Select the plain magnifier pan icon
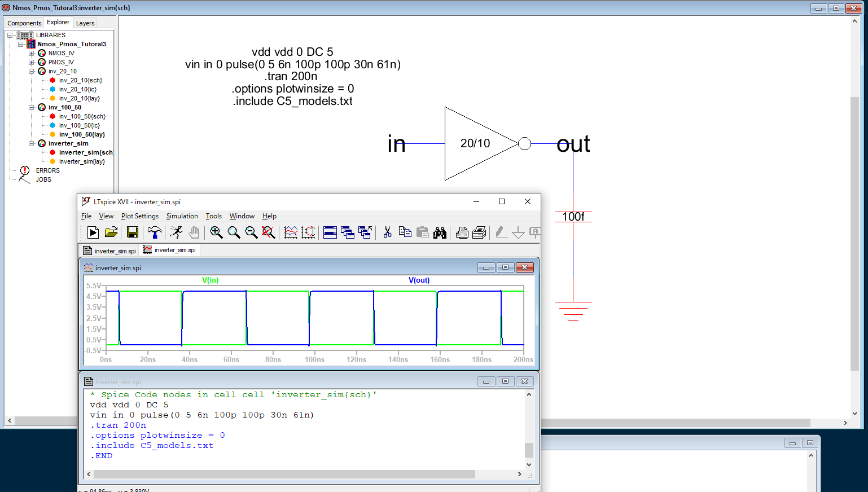The height and width of the screenshot is (492, 868). pos(234,232)
